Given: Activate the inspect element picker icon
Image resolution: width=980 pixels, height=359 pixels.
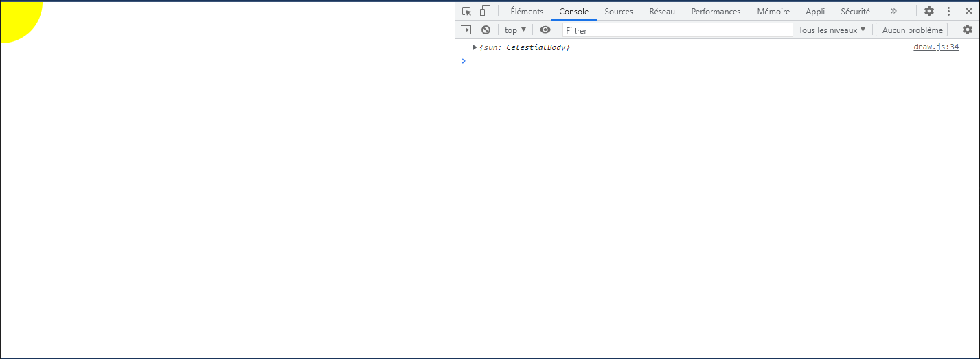Looking at the screenshot, I should pos(467,11).
